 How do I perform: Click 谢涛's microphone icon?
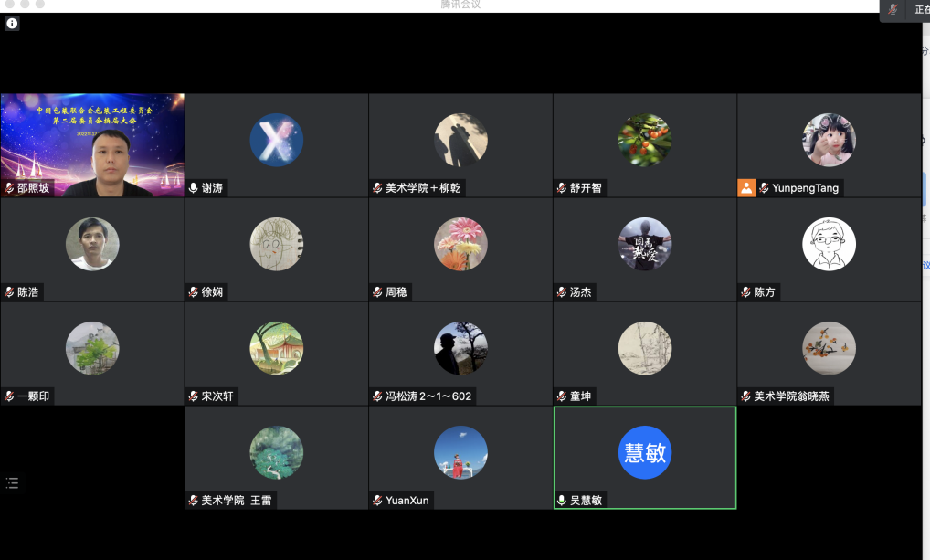194,188
